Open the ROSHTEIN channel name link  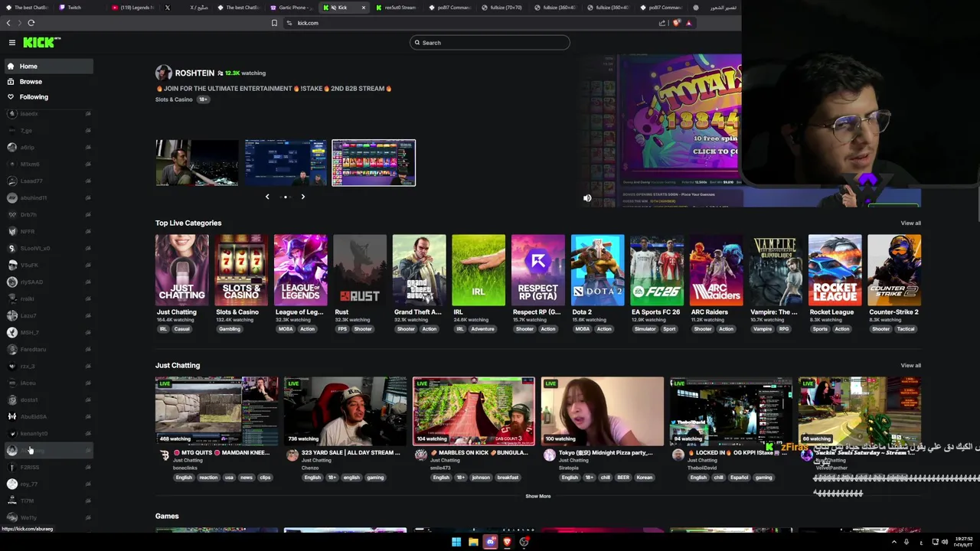click(194, 73)
